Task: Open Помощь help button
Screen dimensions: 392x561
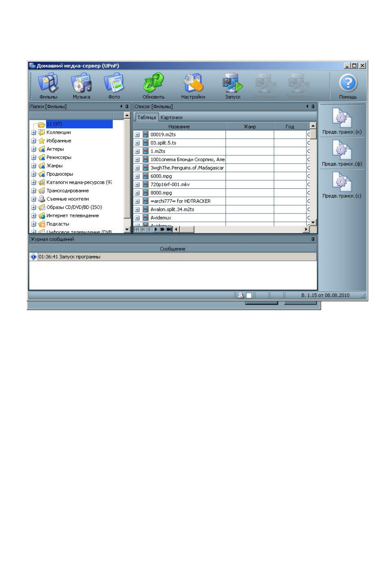Action: 348,86
